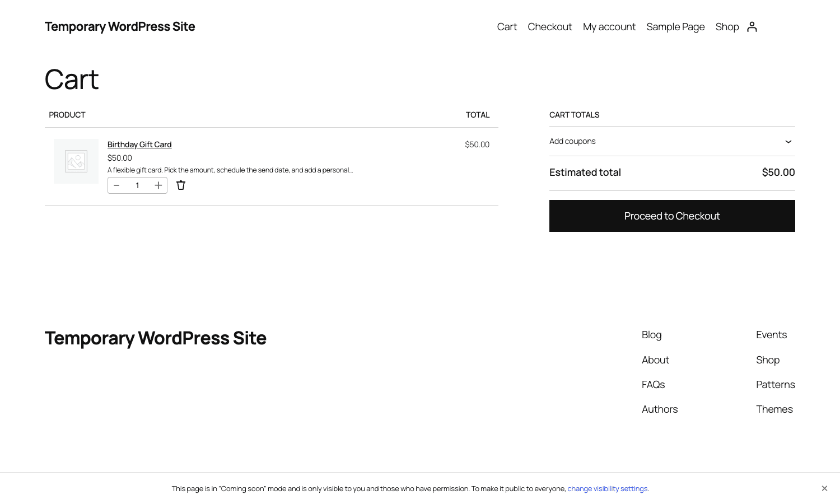Click the $50.00 line total in TOTAL column
This screenshot has width=840, height=504.
click(477, 144)
